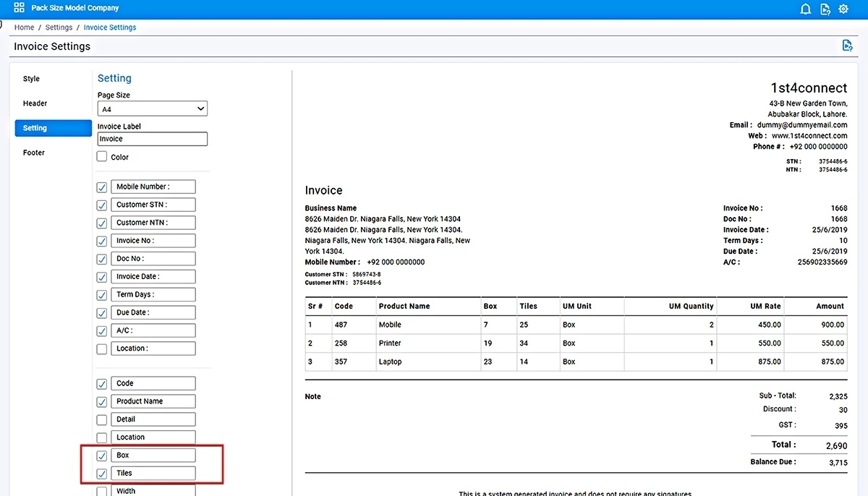Viewport: 868px width, 496px height.
Task: Open the settings gear icon
Action: (843, 9)
